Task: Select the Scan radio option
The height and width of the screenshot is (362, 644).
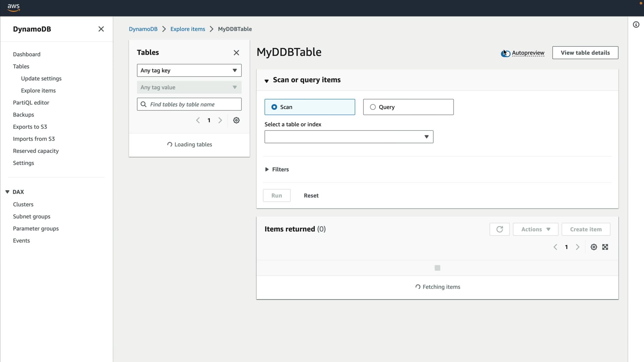Action: point(274,107)
